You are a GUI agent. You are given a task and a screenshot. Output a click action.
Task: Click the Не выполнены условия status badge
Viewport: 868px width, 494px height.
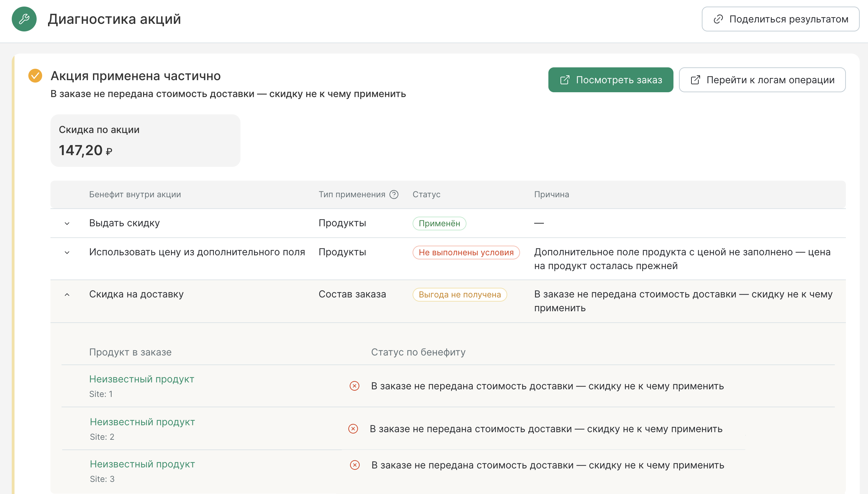click(466, 253)
